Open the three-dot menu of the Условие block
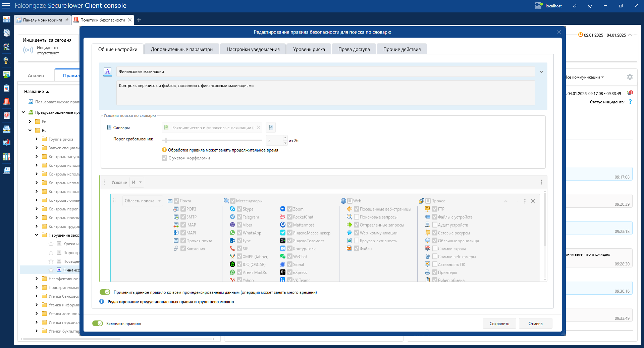The image size is (644, 348). tap(541, 182)
